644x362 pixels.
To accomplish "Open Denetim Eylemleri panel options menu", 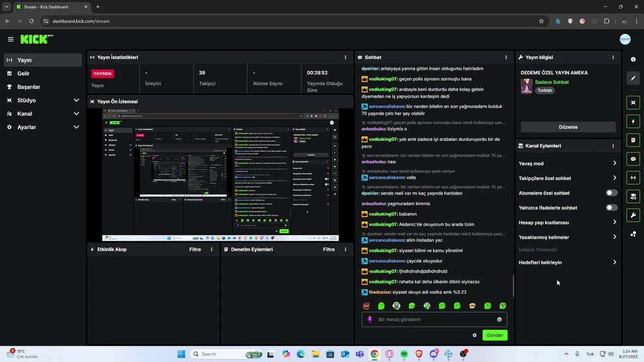I will 345,249.
